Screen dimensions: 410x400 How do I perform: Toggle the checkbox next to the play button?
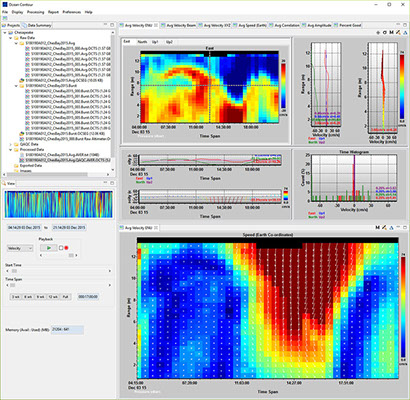[61, 248]
